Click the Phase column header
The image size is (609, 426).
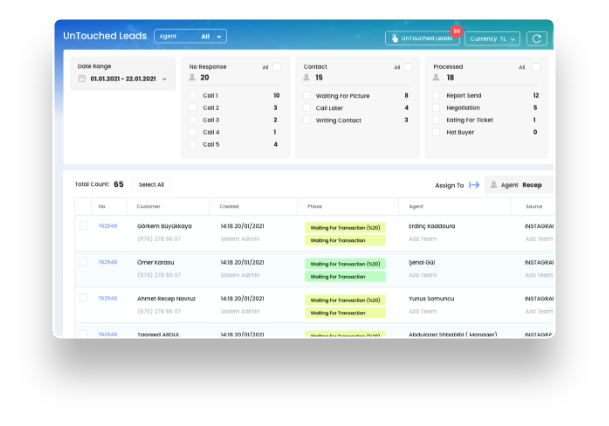(x=315, y=206)
